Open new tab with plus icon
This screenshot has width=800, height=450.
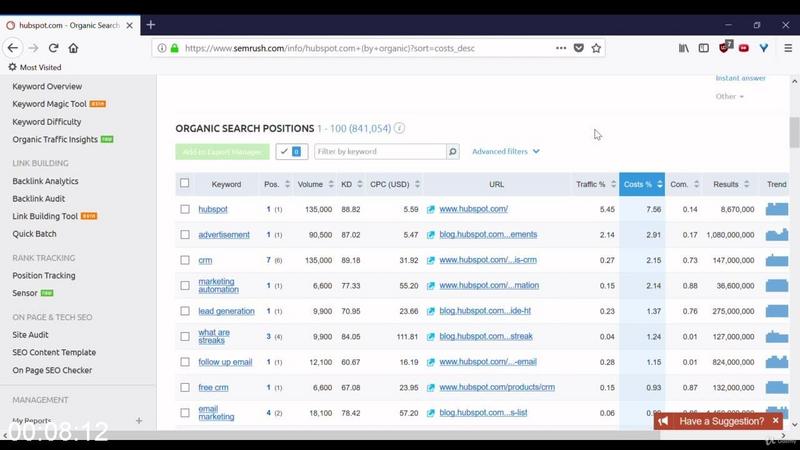pyautogui.click(x=151, y=24)
